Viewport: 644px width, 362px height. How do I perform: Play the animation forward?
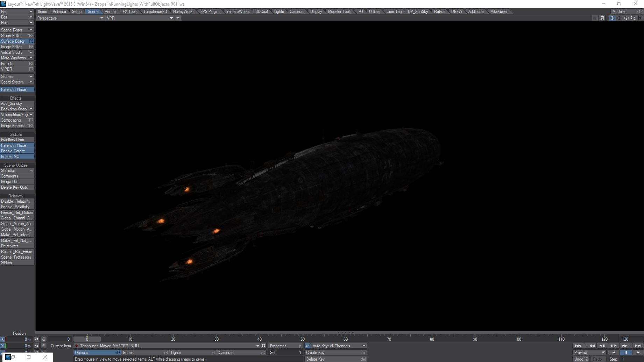point(638,353)
